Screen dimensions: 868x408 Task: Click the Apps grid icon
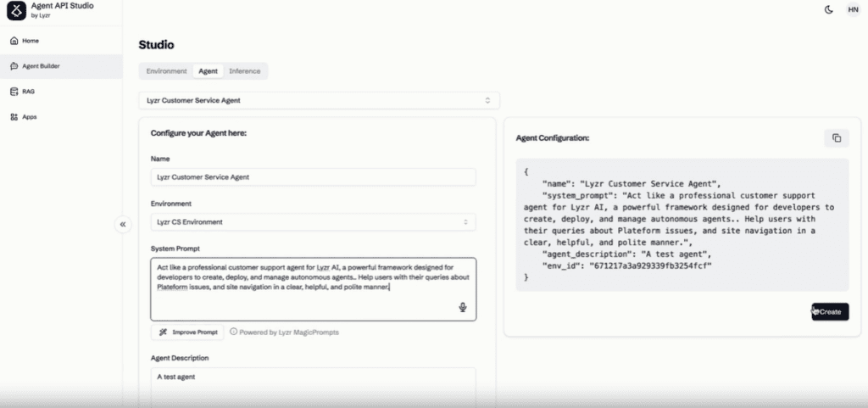pyautogui.click(x=14, y=117)
